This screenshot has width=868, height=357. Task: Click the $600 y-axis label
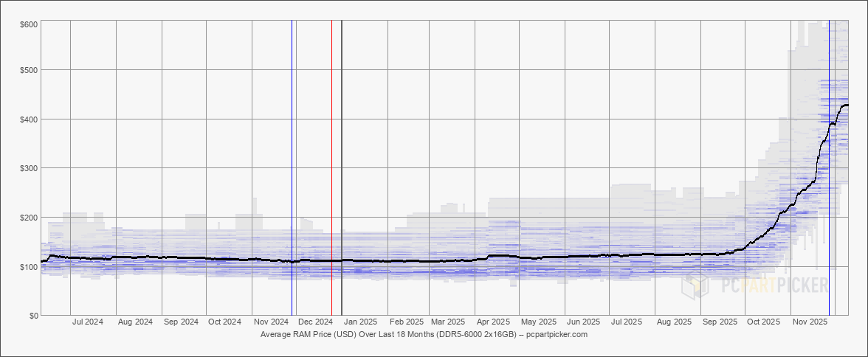(x=29, y=24)
